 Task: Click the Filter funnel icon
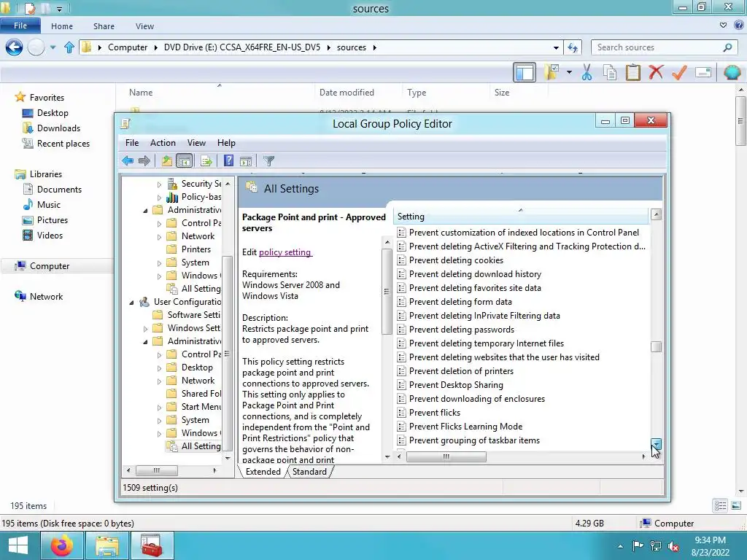point(269,161)
